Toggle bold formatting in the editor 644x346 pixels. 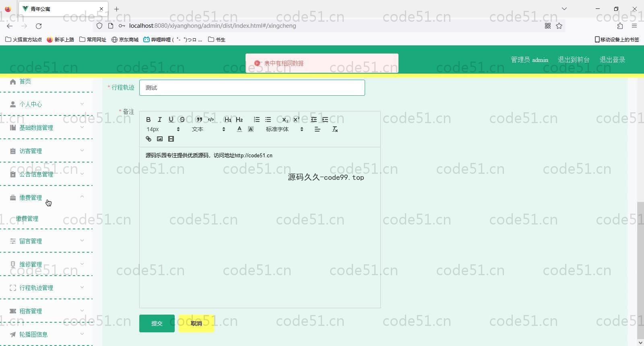point(148,119)
